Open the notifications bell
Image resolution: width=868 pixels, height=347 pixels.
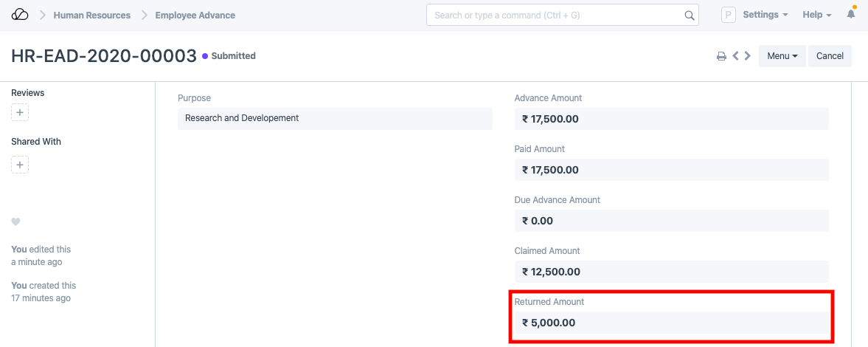(851, 15)
